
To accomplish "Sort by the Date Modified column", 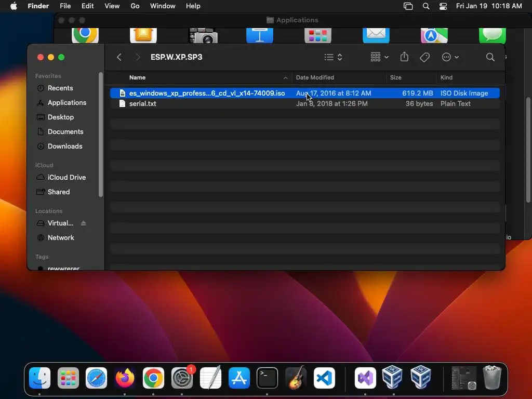I will [315, 77].
